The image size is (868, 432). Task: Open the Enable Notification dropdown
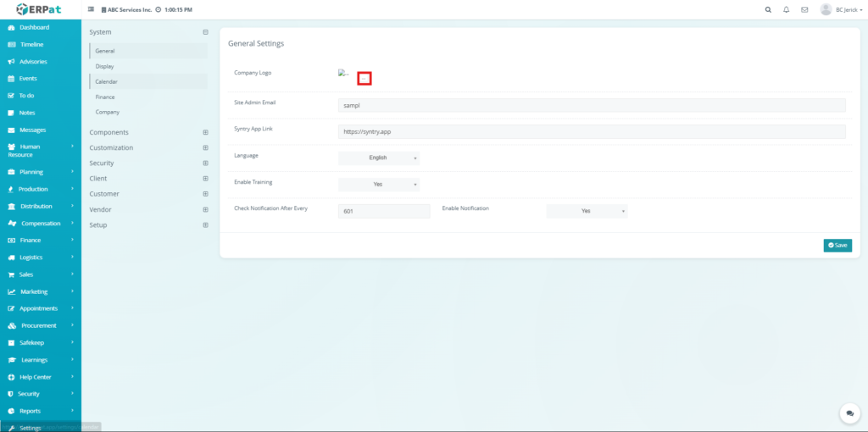point(587,211)
